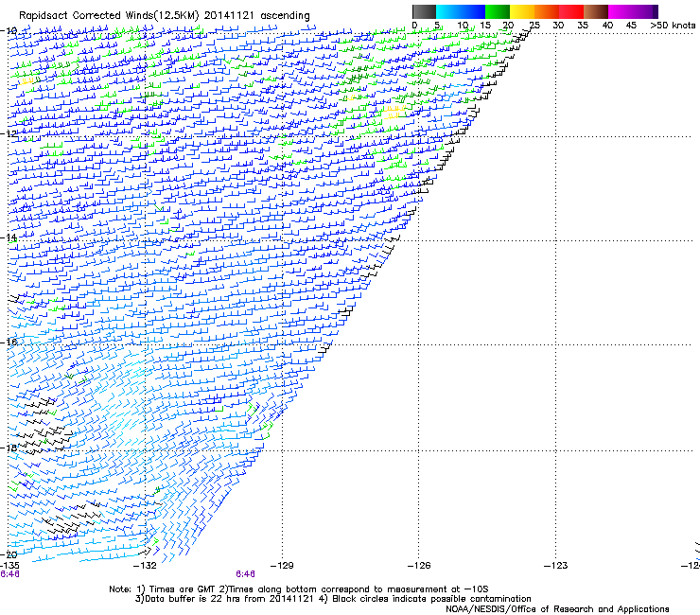Click the 6:46 time label below -135
Screen dimensions: 700x615
(9, 574)
